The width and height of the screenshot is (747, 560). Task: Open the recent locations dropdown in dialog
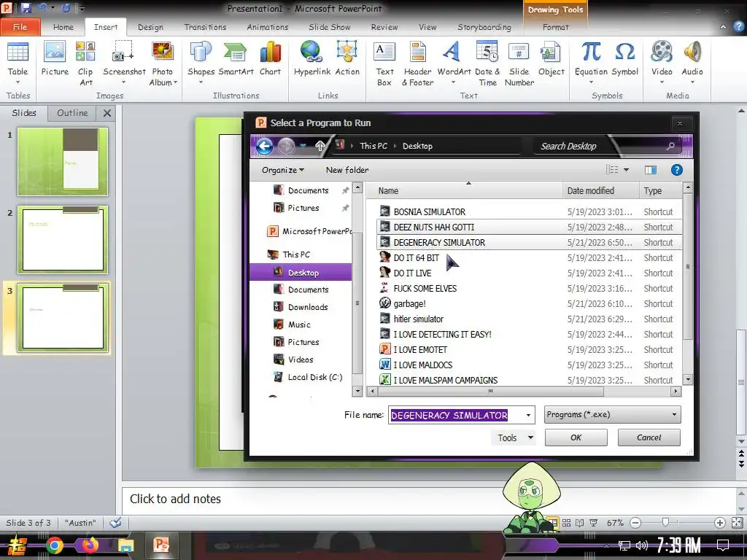pyautogui.click(x=303, y=146)
